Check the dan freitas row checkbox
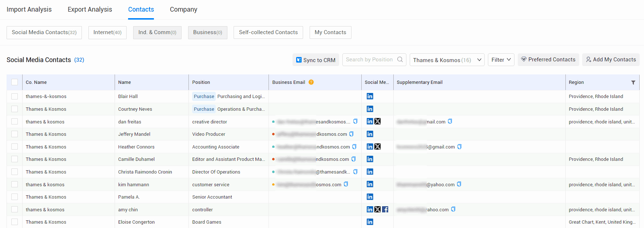Screen dimensions: 644x228 15,122
